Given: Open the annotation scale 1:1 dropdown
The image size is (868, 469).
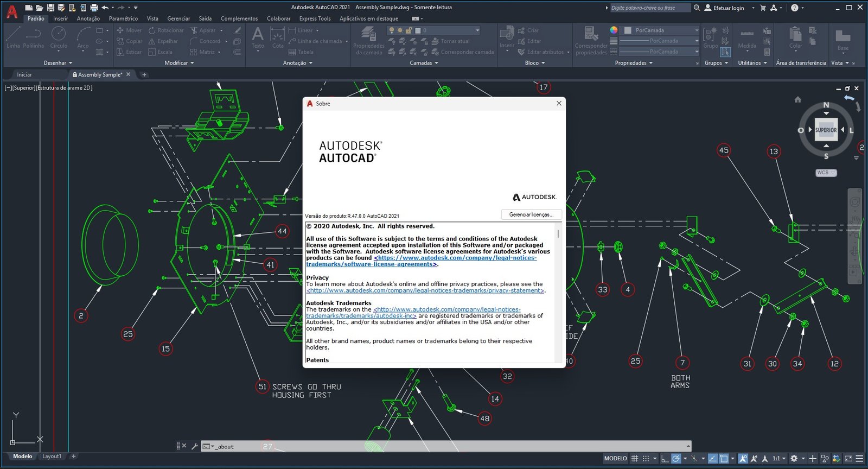Looking at the screenshot, I should pyautogui.click(x=779, y=458).
